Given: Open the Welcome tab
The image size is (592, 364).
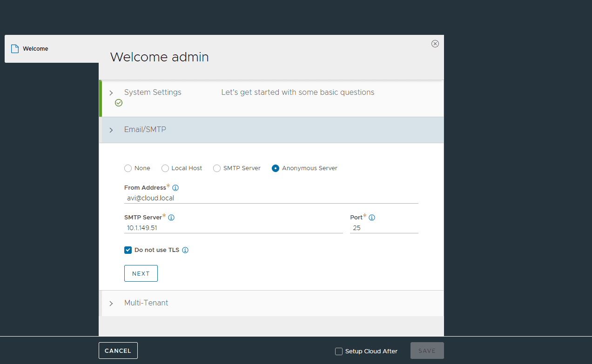Looking at the screenshot, I should [x=35, y=49].
